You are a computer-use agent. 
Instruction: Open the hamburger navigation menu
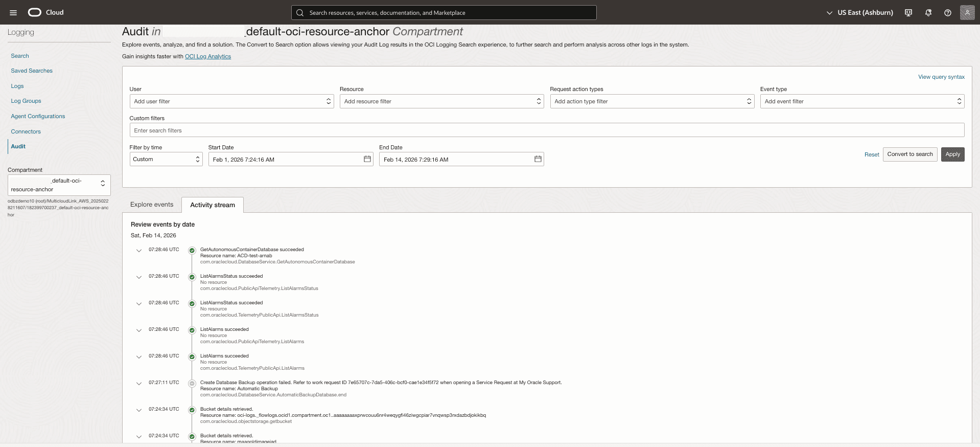click(13, 13)
